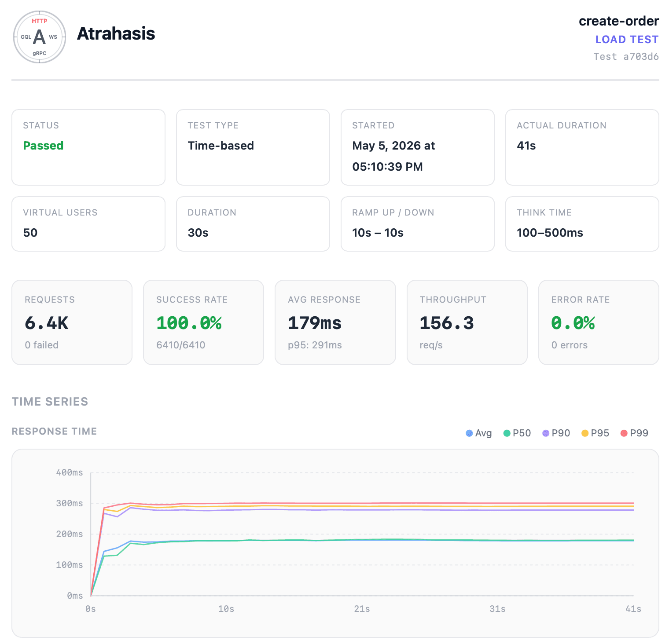The width and height of the screenshot is (669, 644).
Task: Click the 6.4K requests figure
Action: click(47, 323)
